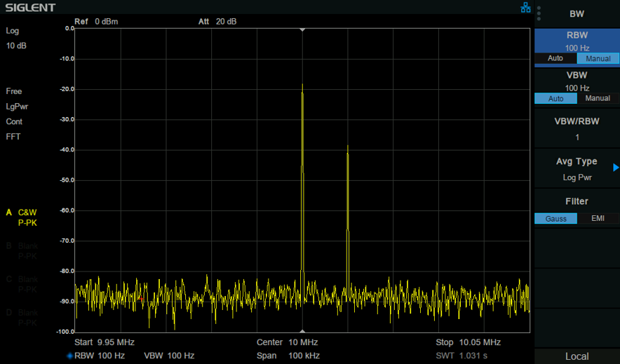Viewport: 620px width, 364px height.
Task: Click the bottom VBW 100 Hz readout
Action: (x=169, y=356)
